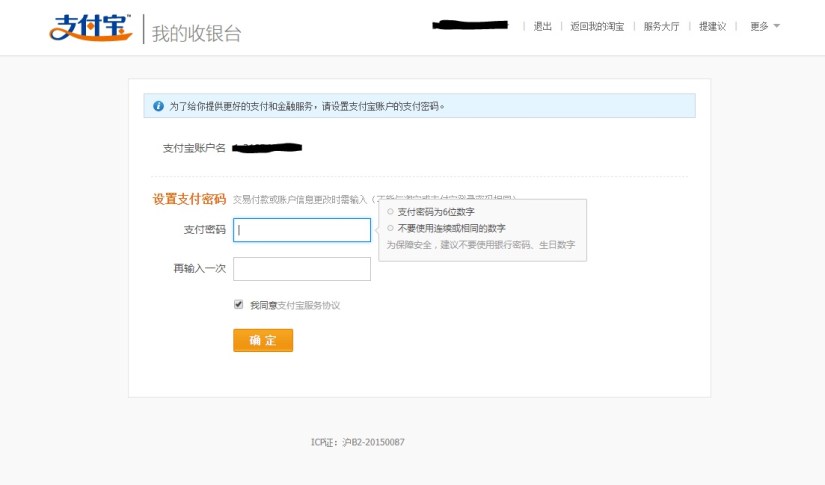The image size is (825, 485).
Task: Click the 设置支付密码 section heading
Action: pyautogui.click(x=189, y=199)
